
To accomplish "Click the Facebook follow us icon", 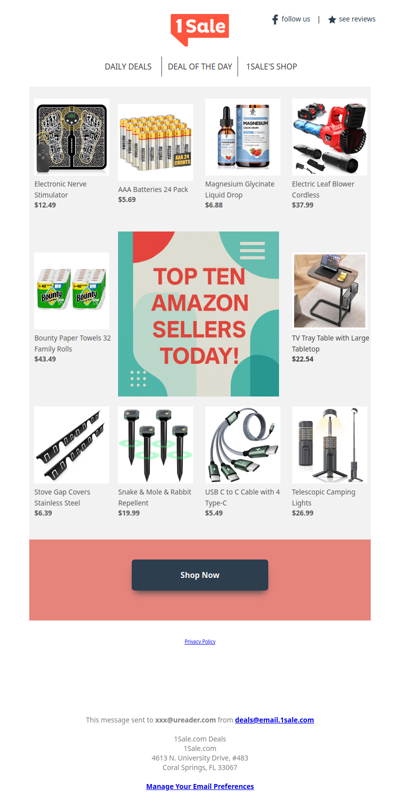I will coord(275,20).
